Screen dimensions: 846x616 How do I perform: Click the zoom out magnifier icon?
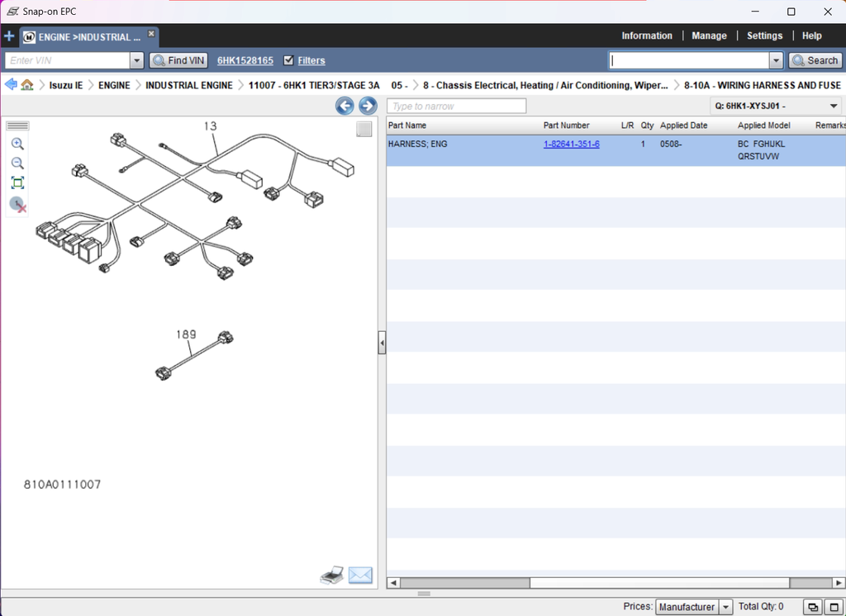tap(17, 163)
